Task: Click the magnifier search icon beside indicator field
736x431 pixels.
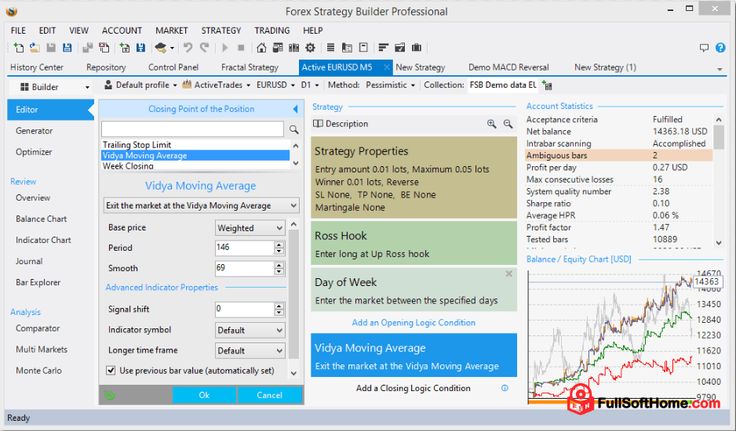Action: (x=294, y=129)
